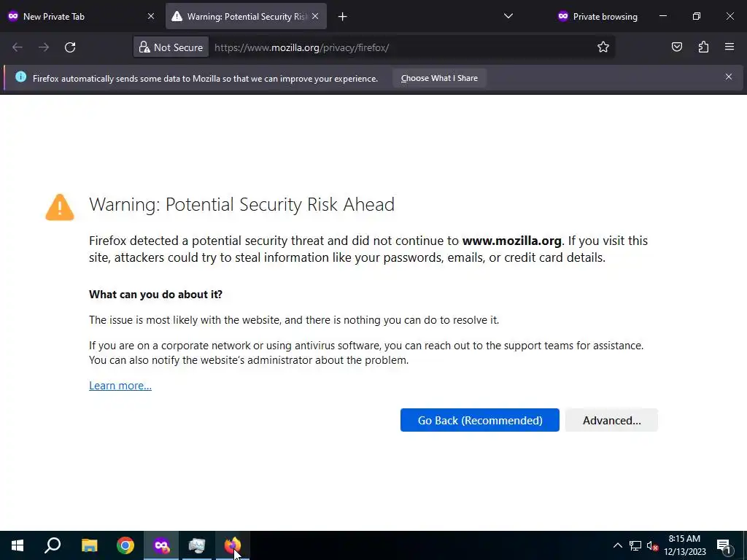Open the network status tray icon
Image resolution: width=747 pixels, height=560 pixels.
coord(635,545)
